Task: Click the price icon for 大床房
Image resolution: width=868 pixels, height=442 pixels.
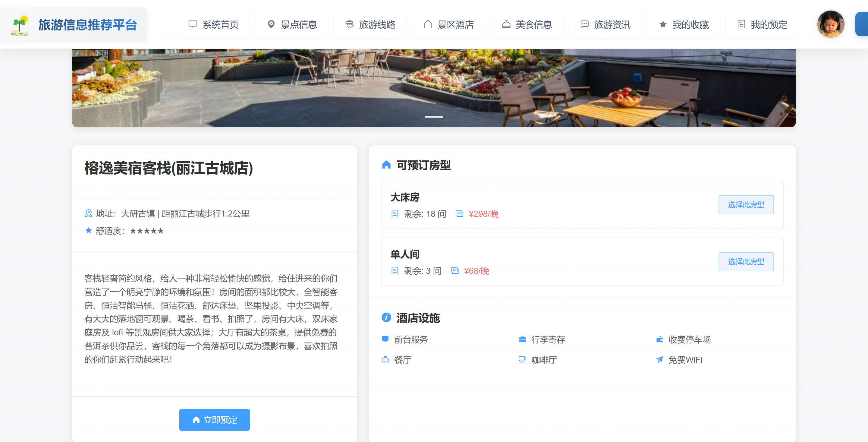Action: [x=459, y=213]
